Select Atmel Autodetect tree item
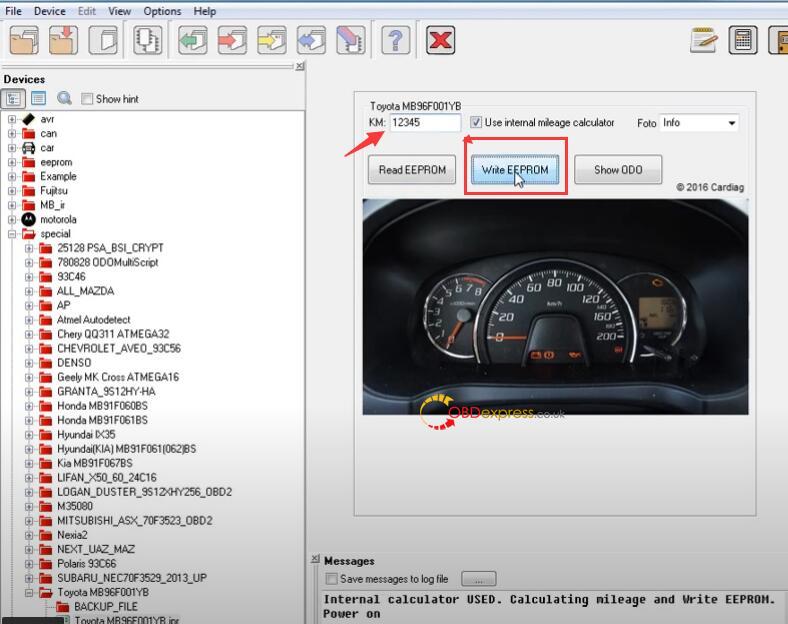The image size is (788, 624). click(x=93, y=320)
